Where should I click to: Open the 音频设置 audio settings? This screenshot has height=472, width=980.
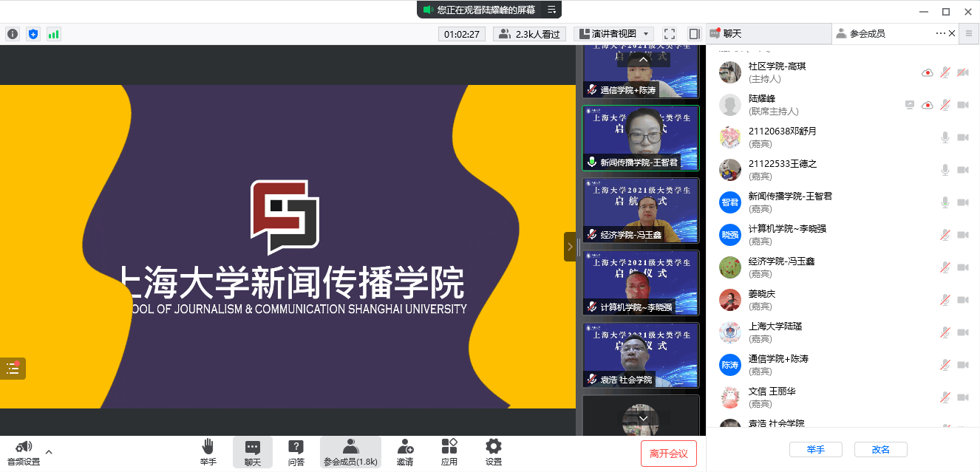tap(24, 454)
